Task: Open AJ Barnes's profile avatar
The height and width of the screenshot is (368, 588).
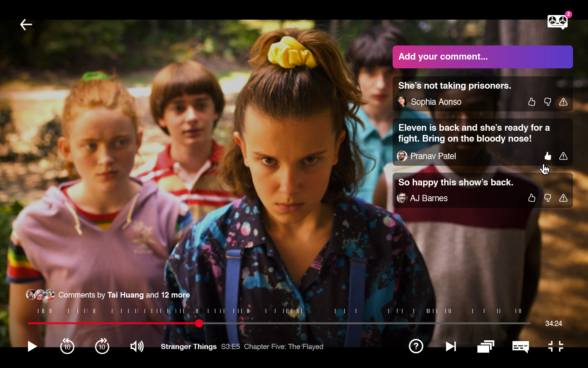Action: pos(402,198)
